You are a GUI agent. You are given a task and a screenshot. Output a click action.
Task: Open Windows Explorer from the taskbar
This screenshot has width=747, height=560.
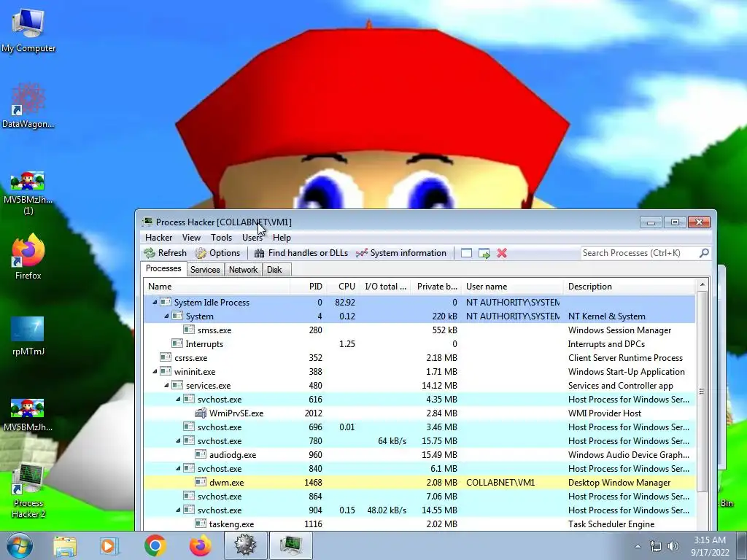point(65,545)
